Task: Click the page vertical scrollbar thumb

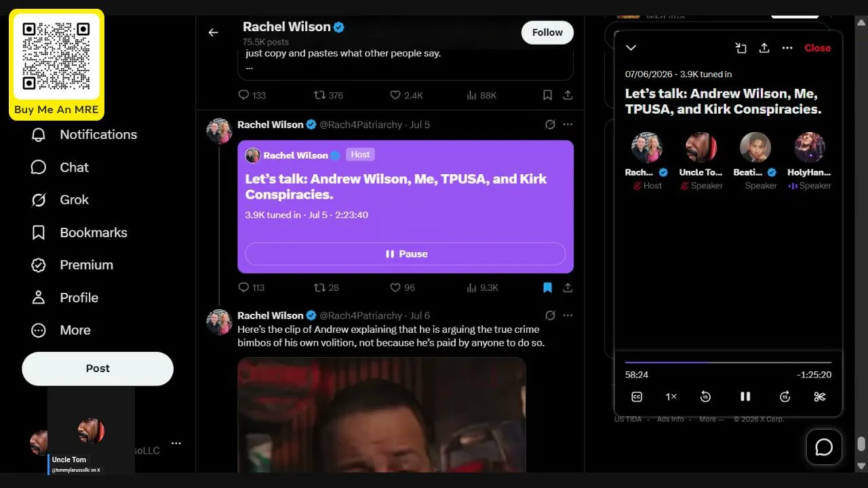Action: 861,444
